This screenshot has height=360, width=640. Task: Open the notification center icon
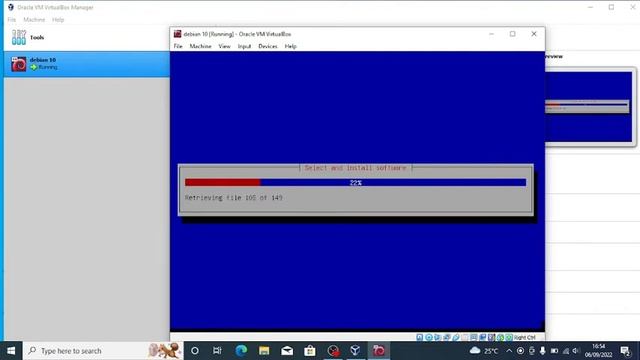(x=625, y=351)
